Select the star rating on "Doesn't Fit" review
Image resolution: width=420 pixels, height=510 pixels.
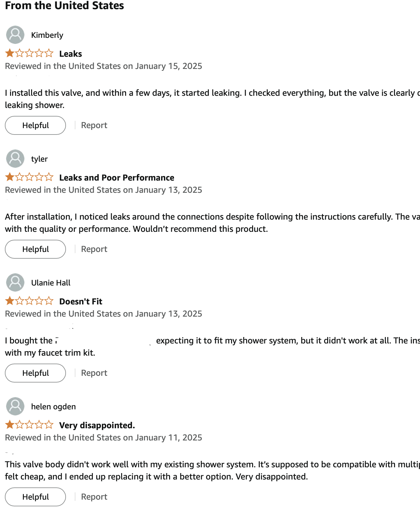[x=29, y=301]
